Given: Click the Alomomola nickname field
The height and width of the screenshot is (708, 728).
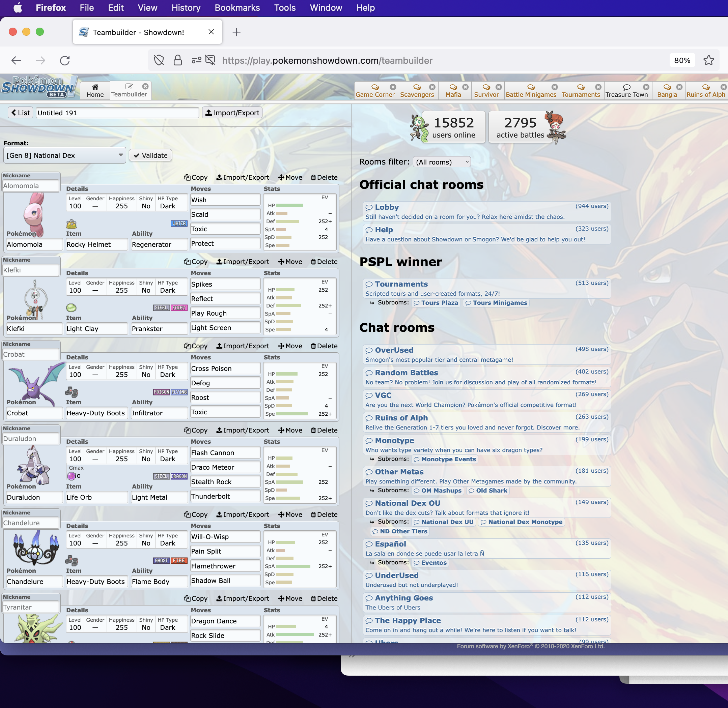Looking at the screenshot, I should click(30, 186).
